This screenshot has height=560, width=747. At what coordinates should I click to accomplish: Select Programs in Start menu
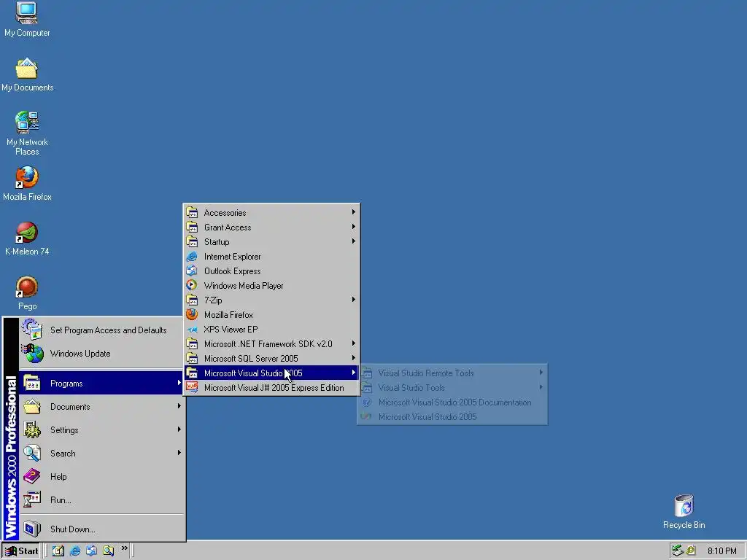101,384
